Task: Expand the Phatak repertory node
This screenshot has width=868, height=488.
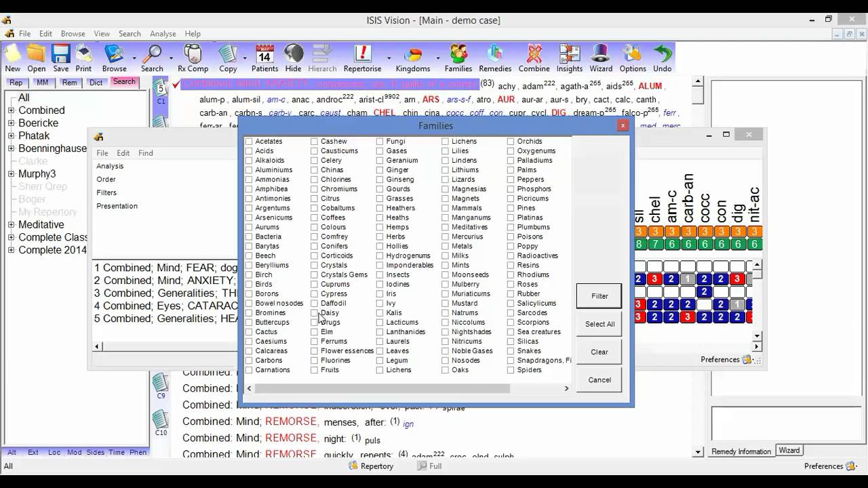Action: [11, 136]
